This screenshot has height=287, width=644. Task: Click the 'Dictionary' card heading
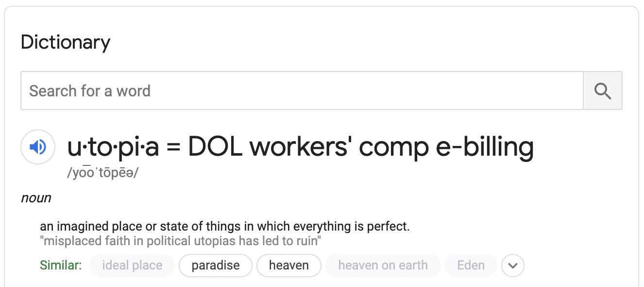pos(66,42)
